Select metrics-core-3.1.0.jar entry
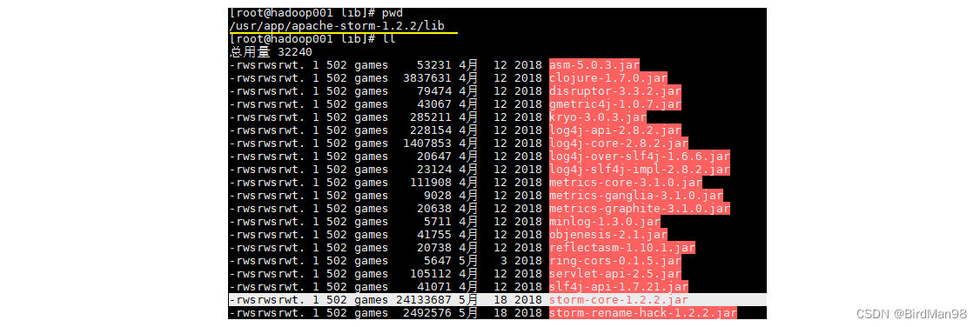 click(x=625, y=183)
